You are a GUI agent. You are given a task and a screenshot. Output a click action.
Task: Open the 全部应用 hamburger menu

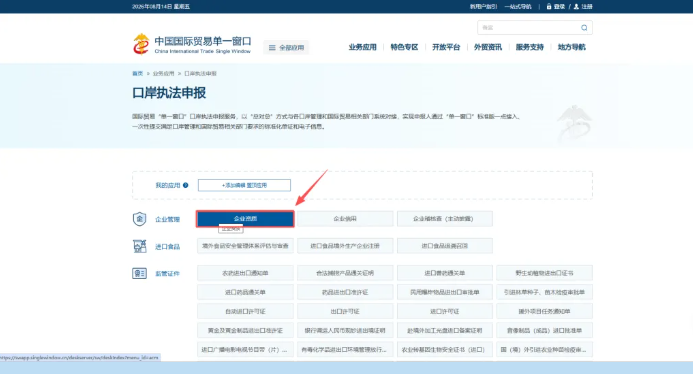pos(286,47)
